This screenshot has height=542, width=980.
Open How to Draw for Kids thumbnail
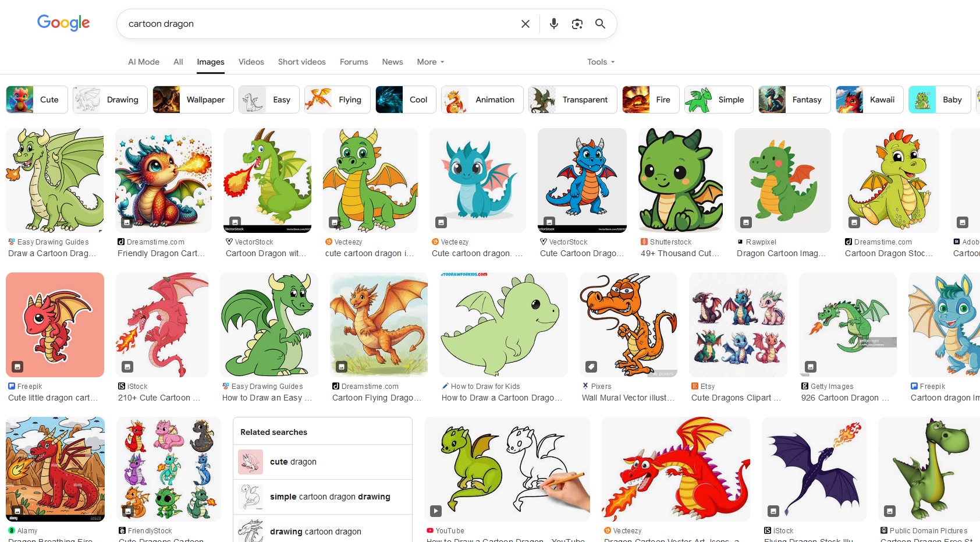point(504,325)
